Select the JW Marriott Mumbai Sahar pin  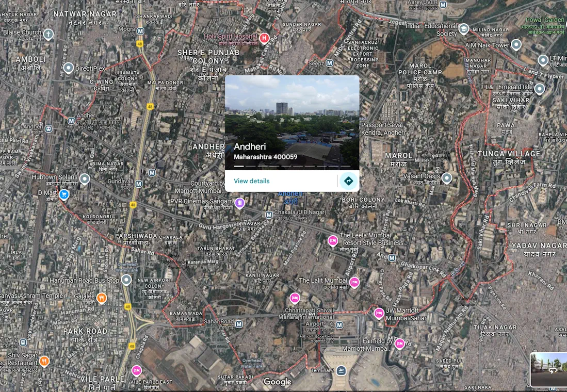point(379,313)
